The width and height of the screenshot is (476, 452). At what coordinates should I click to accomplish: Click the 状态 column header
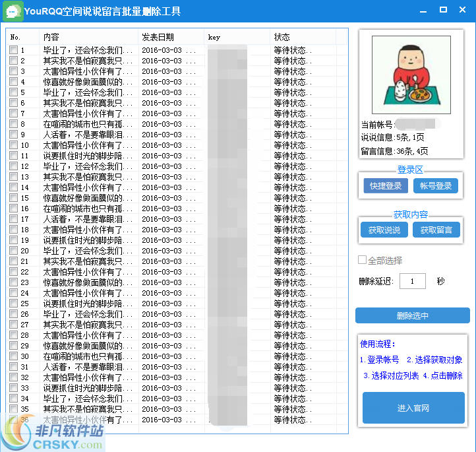(303, 37)
